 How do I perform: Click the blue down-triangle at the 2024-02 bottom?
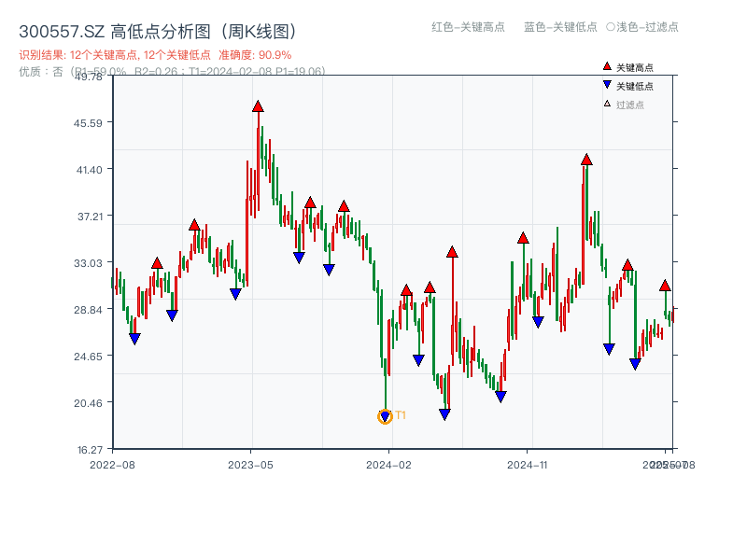tap(385, 413)
